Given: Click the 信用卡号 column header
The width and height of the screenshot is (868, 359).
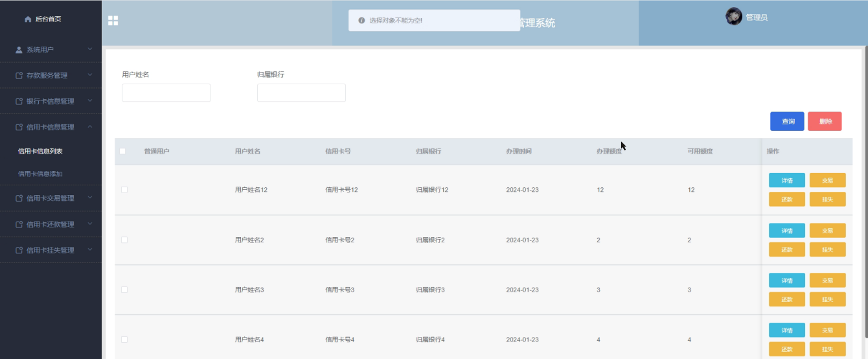Looking at the screenshot, I should 338,152.
